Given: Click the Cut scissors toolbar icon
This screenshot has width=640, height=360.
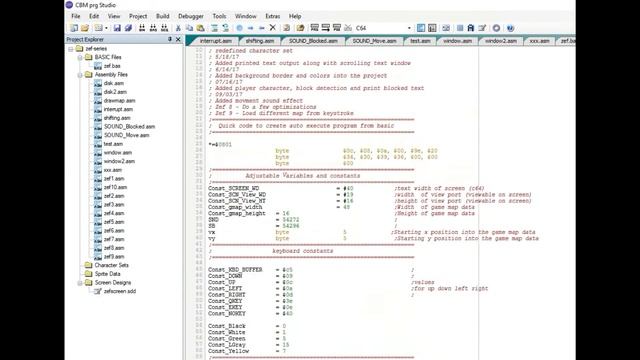Looking at the screenshot, I should (178, 28).
